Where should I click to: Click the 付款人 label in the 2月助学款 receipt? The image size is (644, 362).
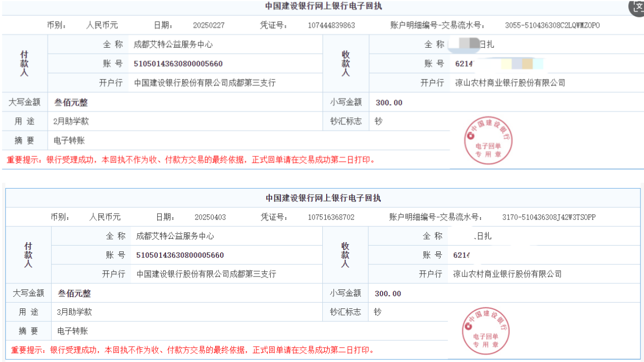coord(24,64)
